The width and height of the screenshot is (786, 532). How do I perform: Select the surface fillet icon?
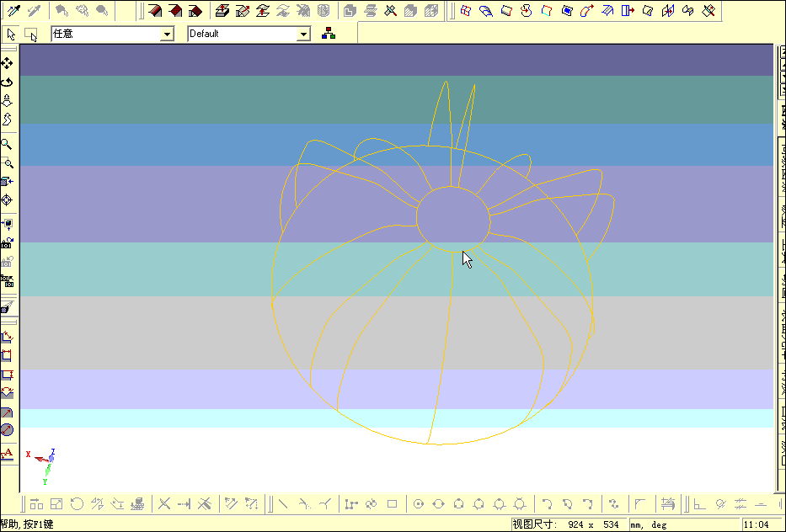[x=648, y=10]
